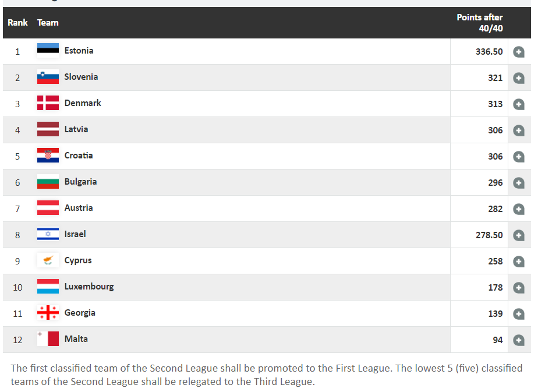The image size is (538, 392).
Task: Click the Luxembourg flag icon
Action: (48, 287)
